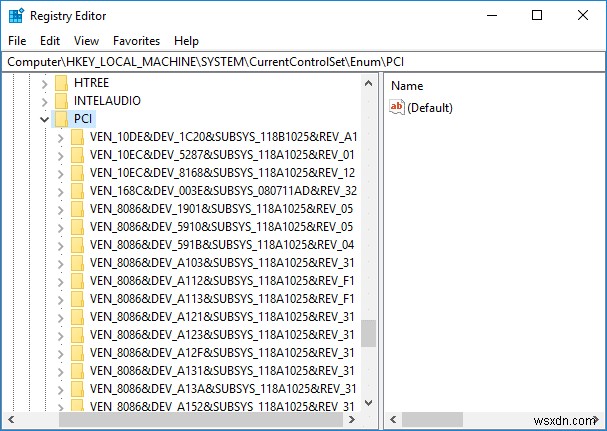Click tree pane scroll down arrow
Image resolution: width=607 pixels, height=431 pixels.
click(369, 403)
